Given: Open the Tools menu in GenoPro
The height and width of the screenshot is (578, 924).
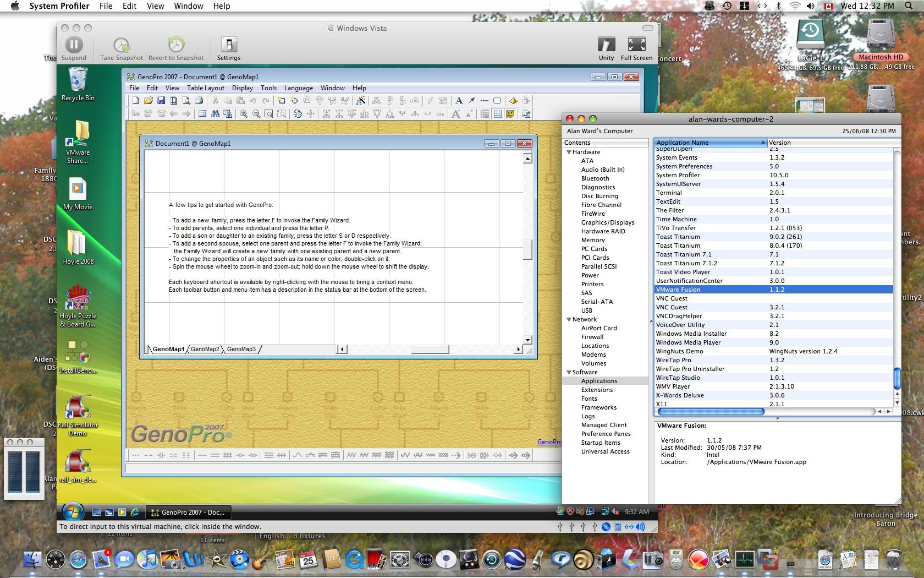Looking at the screenshot, I should pos(268,88).
